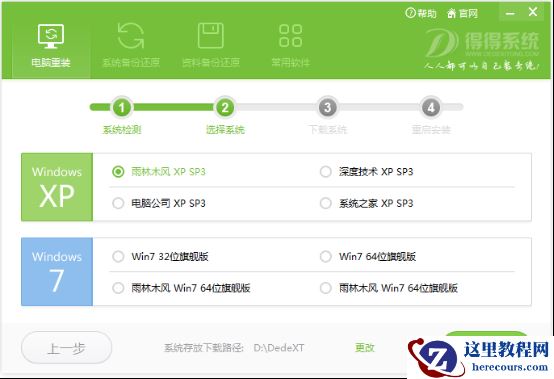Click the Windows XP category tile
Screen dimensions: 554x379
point(57,187)
